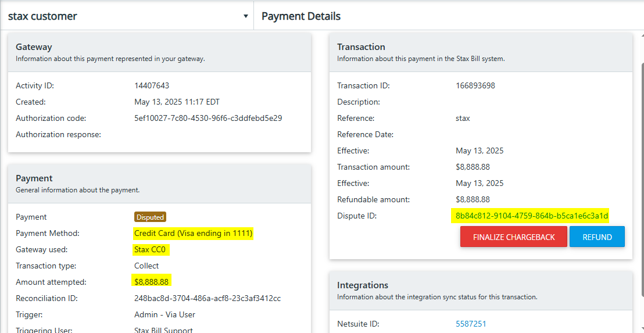Open Netsuite ID 5587251 link
The width and height of the screenshot is (644, 333).
[471, 324]
